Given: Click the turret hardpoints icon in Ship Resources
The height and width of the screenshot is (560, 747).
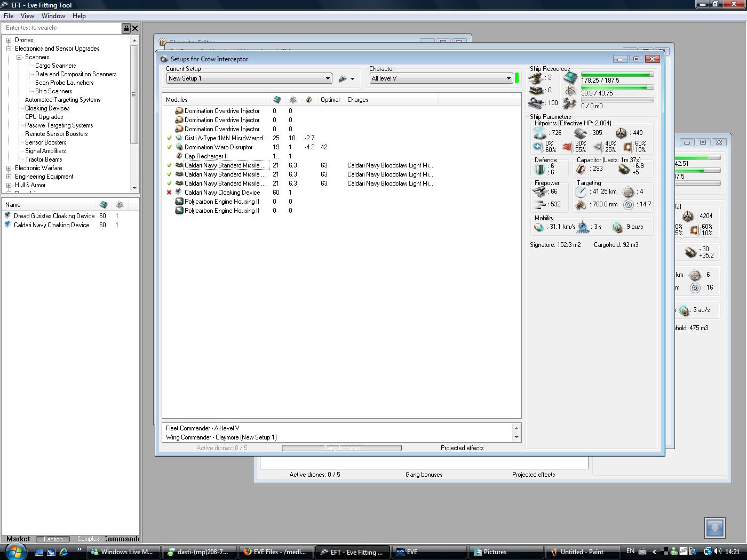Looking at the screenshot, I should click(x=536, y=78).
